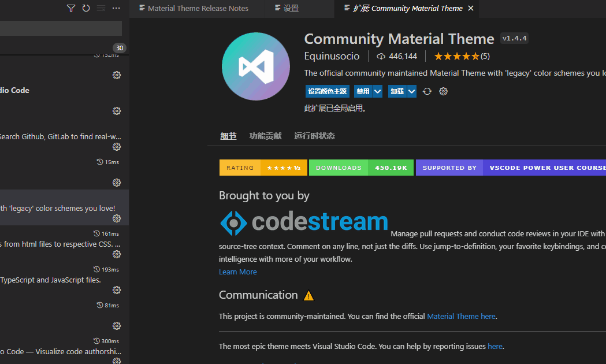Screen dimensions: 606x364
Task: Click the 300ms activation time label
Action: pos(106,341)
